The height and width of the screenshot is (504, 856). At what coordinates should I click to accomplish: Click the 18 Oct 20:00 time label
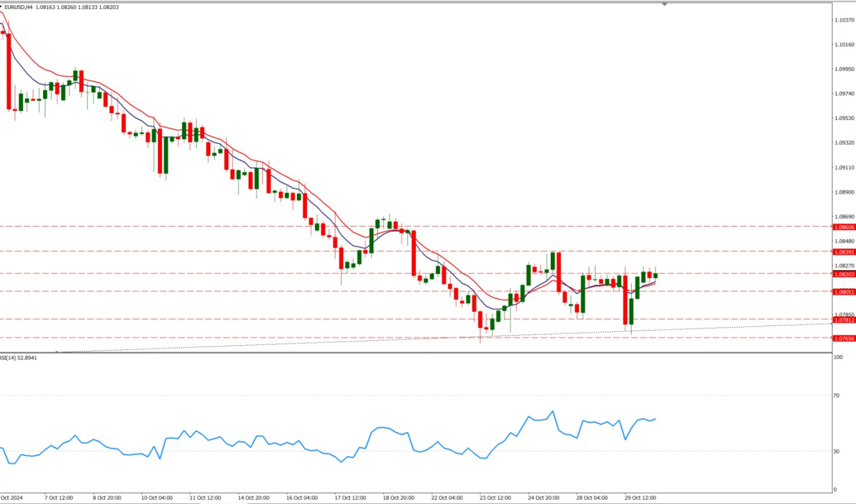click(398, 498)
